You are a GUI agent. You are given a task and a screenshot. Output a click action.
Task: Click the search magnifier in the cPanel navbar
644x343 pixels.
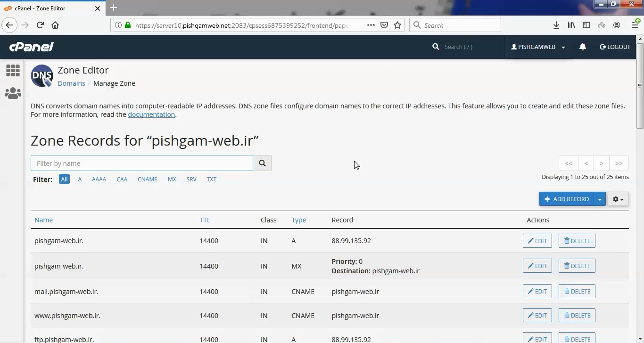[x=435, y=47]
